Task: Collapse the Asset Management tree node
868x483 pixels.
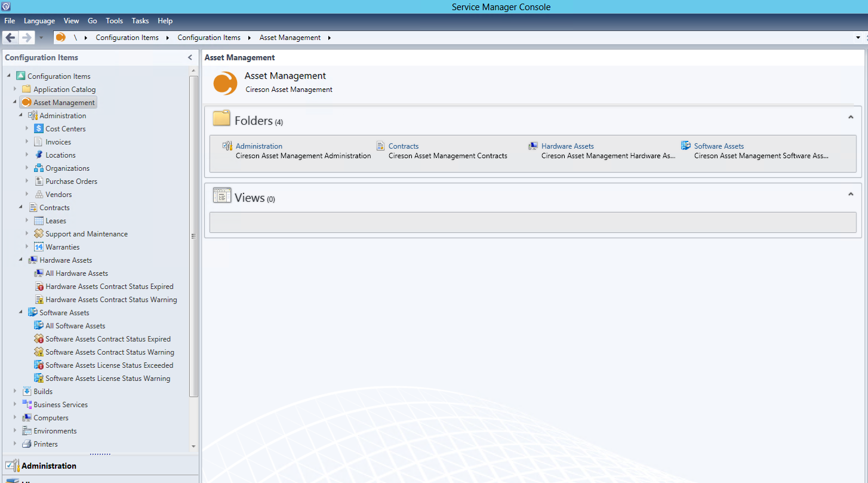Action: [15, 102]
